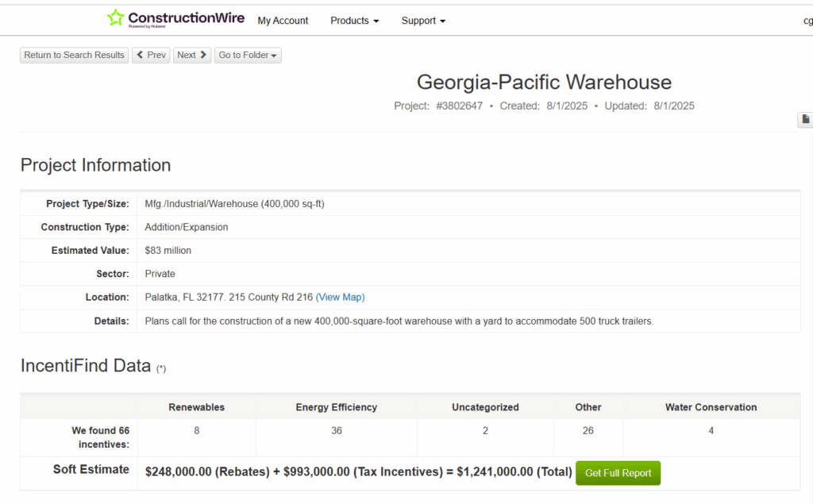Click the Estimated Value label
Screen dimensions: 813x504
[x=91, y=251]
